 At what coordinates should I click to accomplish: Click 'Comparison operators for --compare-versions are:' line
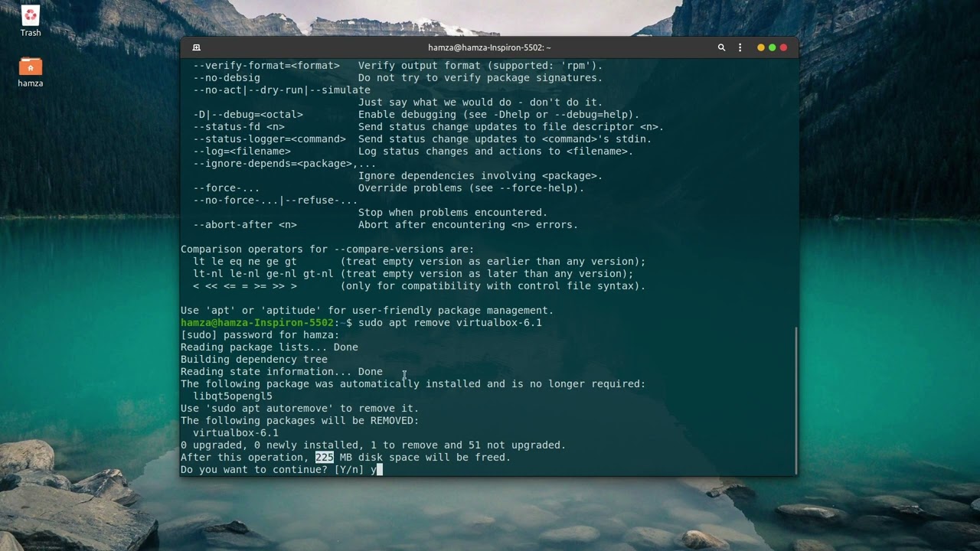328,249
